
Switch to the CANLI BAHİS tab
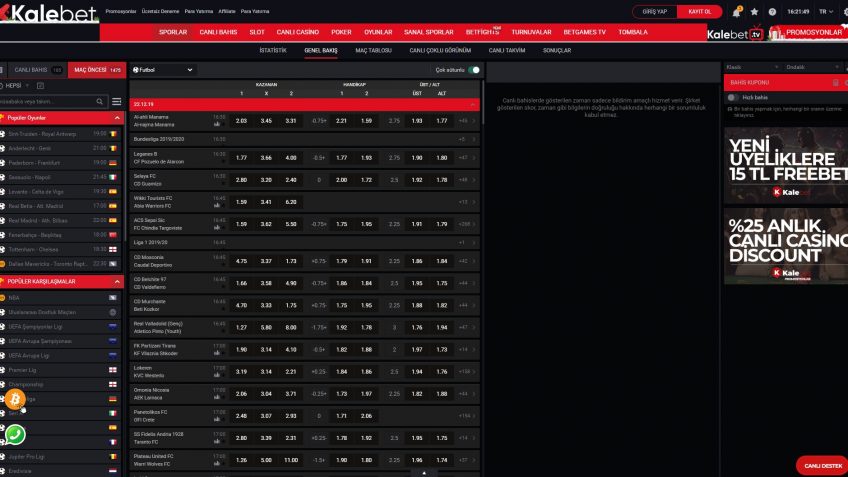(x=33, y=70)
